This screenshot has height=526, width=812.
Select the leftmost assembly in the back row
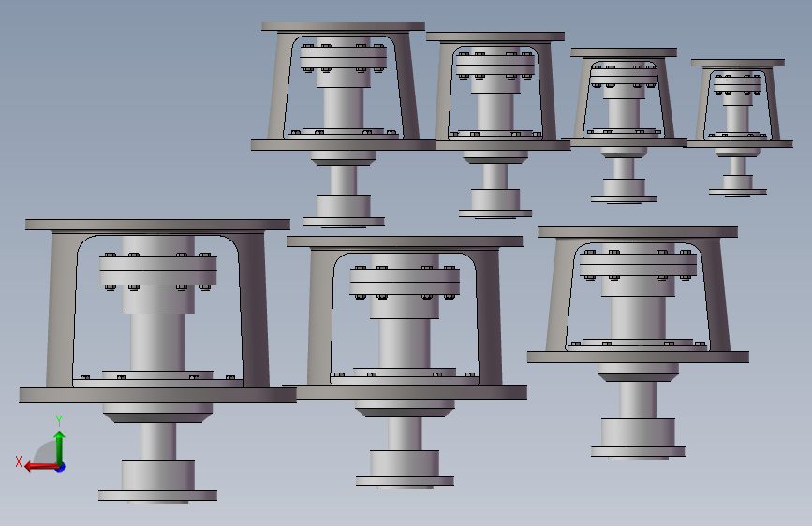point(344,124)
